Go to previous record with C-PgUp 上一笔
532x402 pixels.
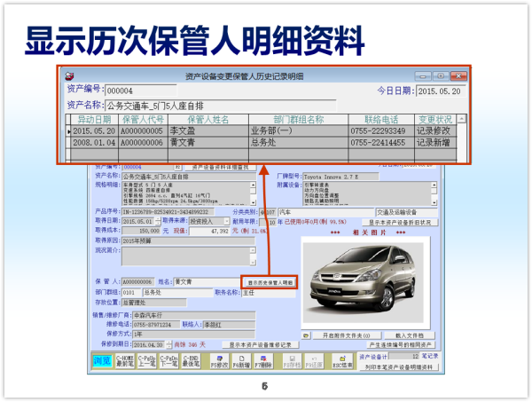click(x=146, y=361)
